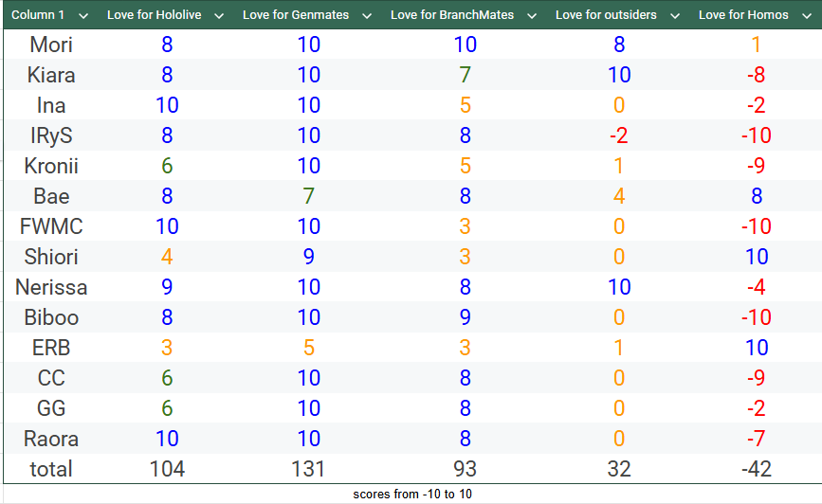Select Nerissa's outsiders value 10
Screen dimensions: 822x504
618,288
